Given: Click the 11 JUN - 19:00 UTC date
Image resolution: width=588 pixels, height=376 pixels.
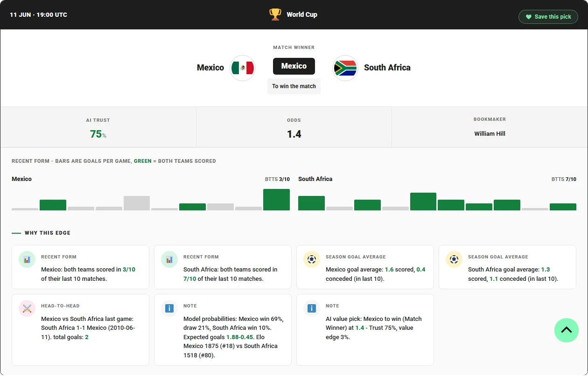Looking at the screenshot, I should [x=38, y=15].
